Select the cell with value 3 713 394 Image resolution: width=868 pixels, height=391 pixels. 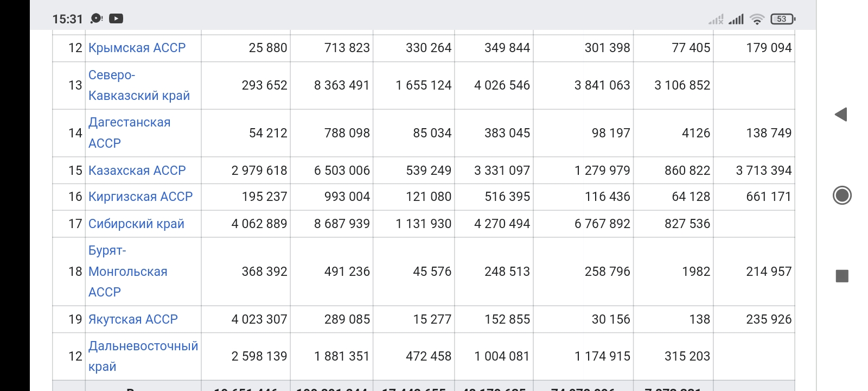(754, 171)
